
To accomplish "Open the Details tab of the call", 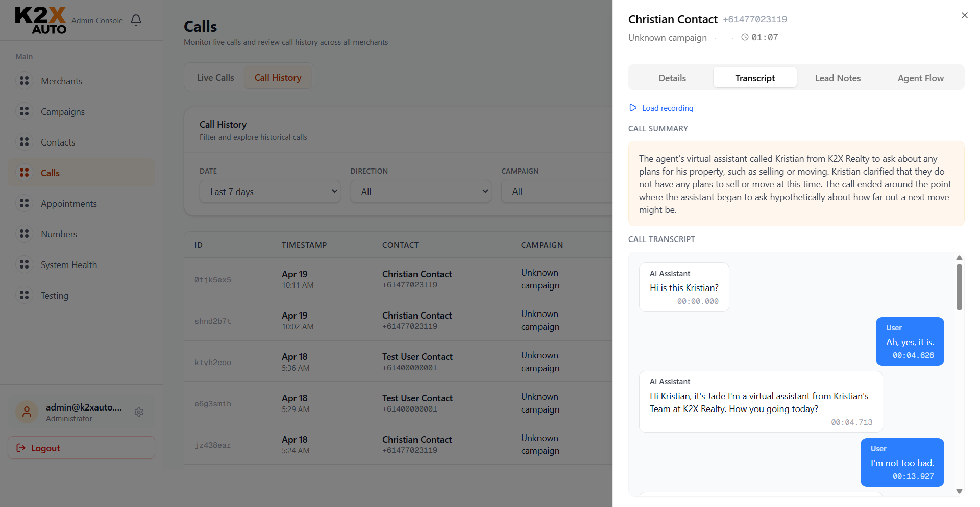I will click(x=672, y=78).
